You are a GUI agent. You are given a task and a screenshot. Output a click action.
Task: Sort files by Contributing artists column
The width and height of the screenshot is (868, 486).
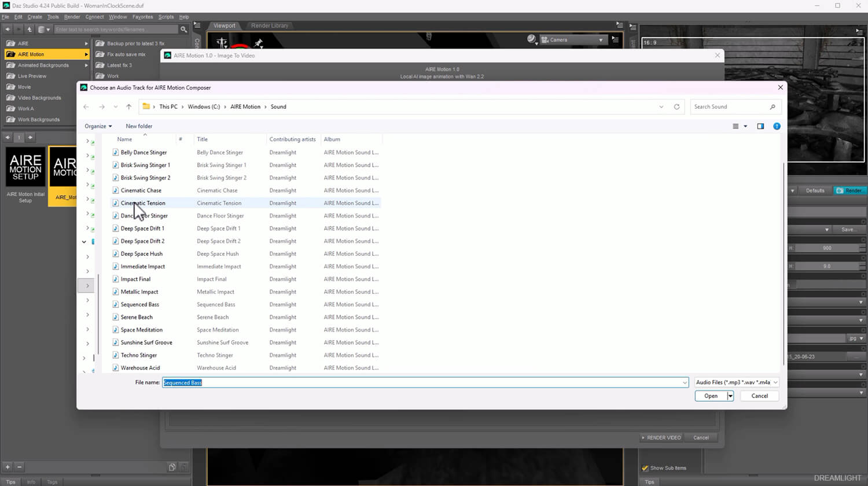[x=292, y=139]
